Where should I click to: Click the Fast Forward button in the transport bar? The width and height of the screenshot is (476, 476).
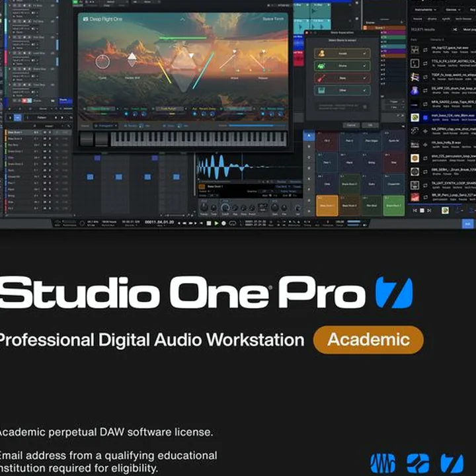tap(191, 223)
